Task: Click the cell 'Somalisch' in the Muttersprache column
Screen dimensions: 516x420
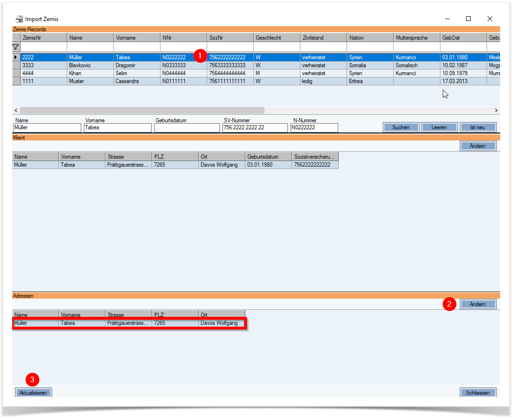Action: [417, 65]
